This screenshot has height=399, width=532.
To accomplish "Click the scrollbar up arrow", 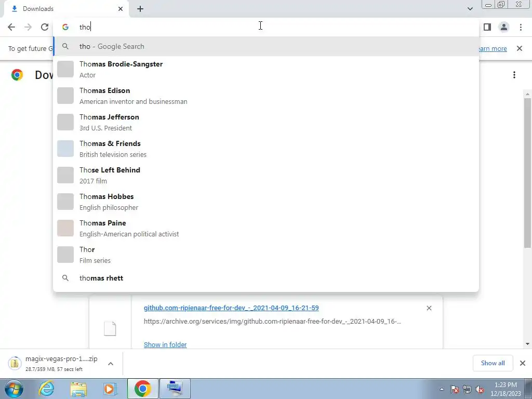I will (x=528, y=94).
